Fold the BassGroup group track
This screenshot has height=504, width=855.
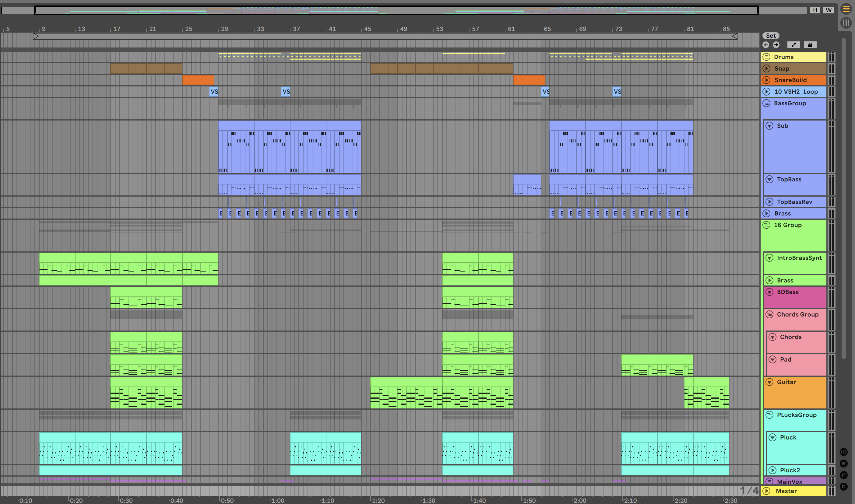pos(766,103)
